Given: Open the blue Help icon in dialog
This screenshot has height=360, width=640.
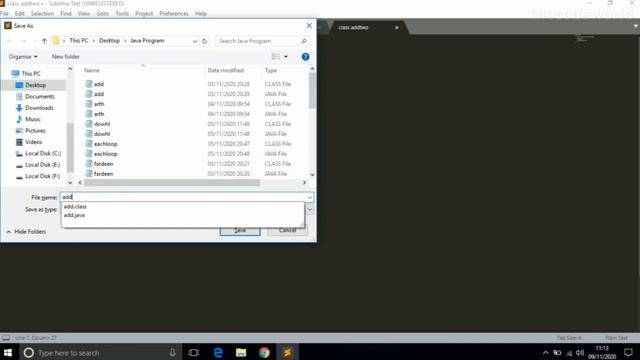Looking at the screenshot, I should [305, 57].
